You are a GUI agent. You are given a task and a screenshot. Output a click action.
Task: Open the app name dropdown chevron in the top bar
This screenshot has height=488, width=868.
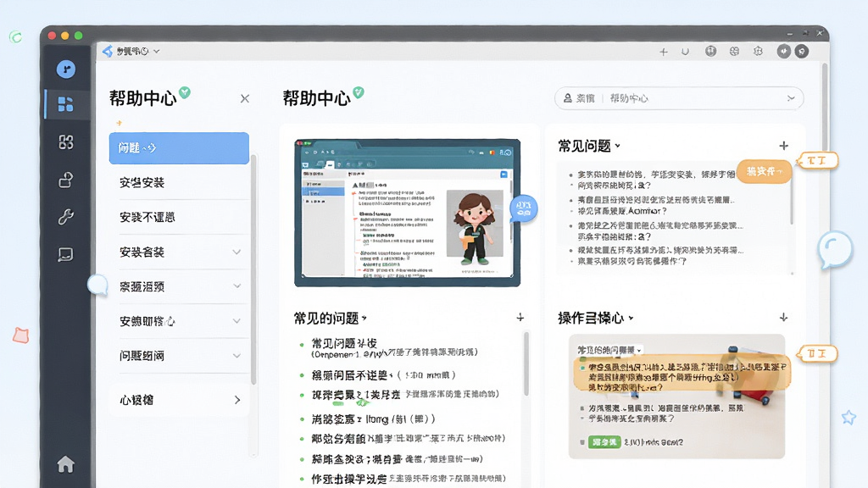(x=157, y=52)
